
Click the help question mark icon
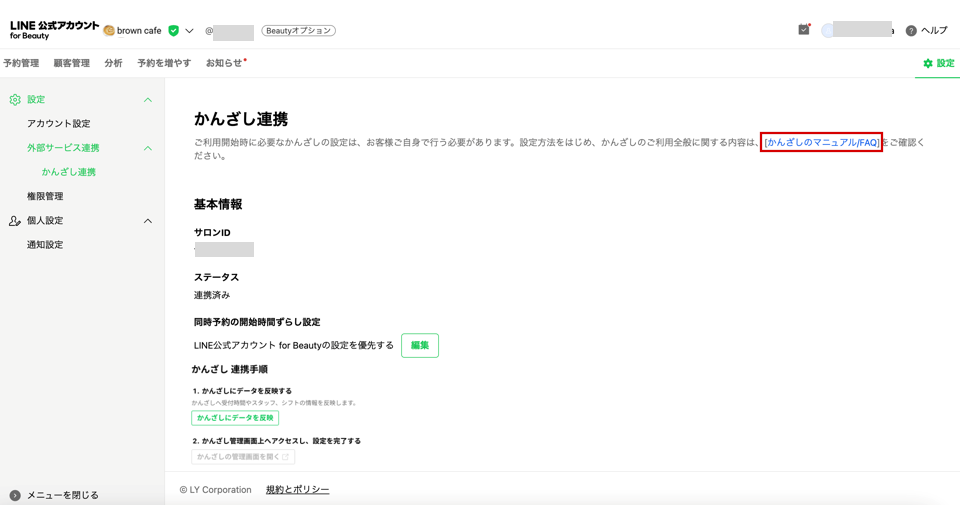click(x=911, y=31)
